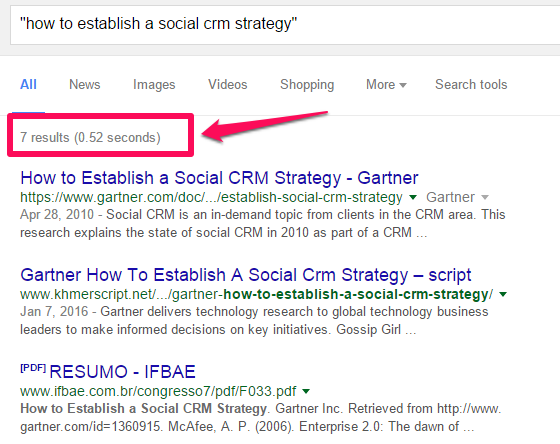Click the ifbae.com.br PDF URL
560x444 pixels.
coord(158,391)
